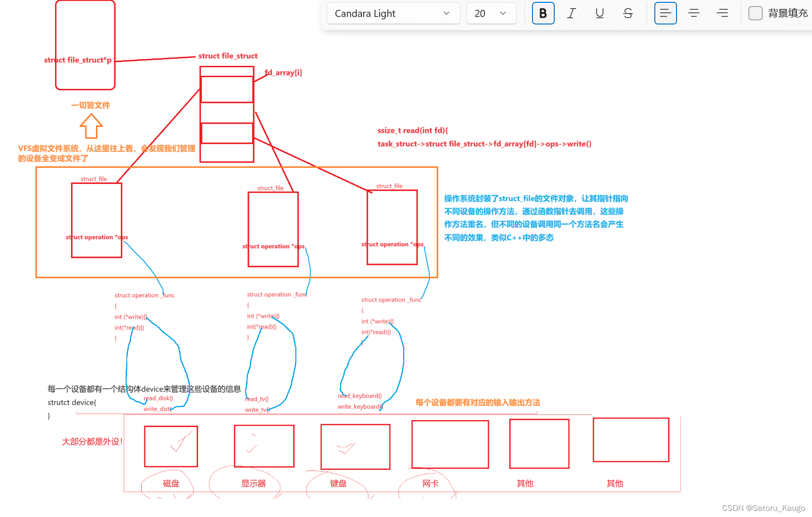Screen dimensions: 812x517
Task: Click the '键盘' device label
Action: (338, 484)
